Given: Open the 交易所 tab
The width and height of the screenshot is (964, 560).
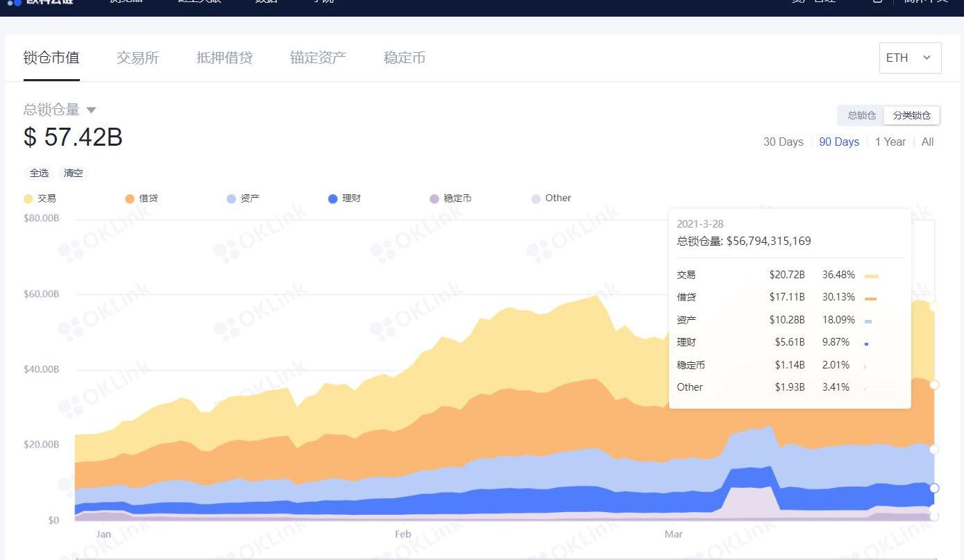Looking at the screenshot, I should click(138, 58).
